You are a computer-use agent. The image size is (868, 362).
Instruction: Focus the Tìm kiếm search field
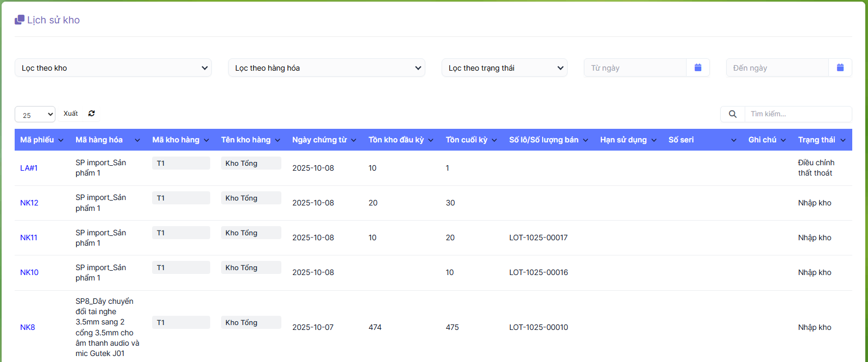[x=797, y=114]
